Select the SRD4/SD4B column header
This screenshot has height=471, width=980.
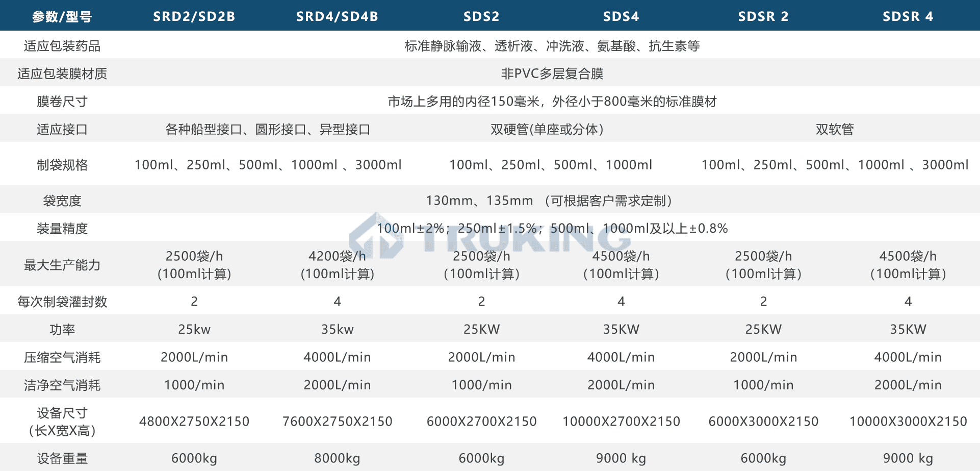[x=337, y=16]
